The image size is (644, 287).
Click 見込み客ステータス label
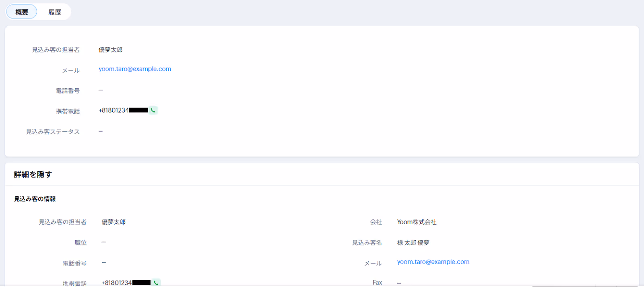pos(53,132)
